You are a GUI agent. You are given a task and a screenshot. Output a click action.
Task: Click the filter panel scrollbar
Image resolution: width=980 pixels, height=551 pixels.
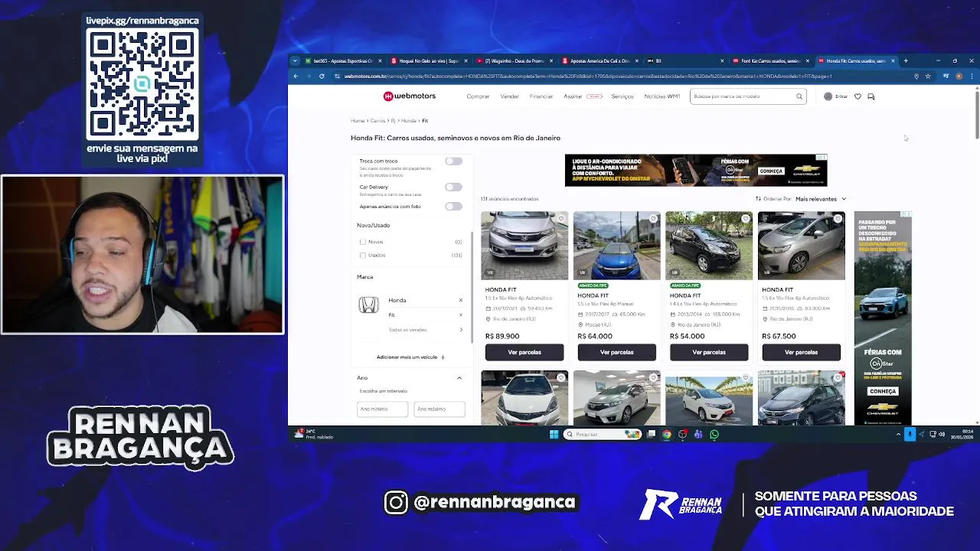click(x=471, y=287)
